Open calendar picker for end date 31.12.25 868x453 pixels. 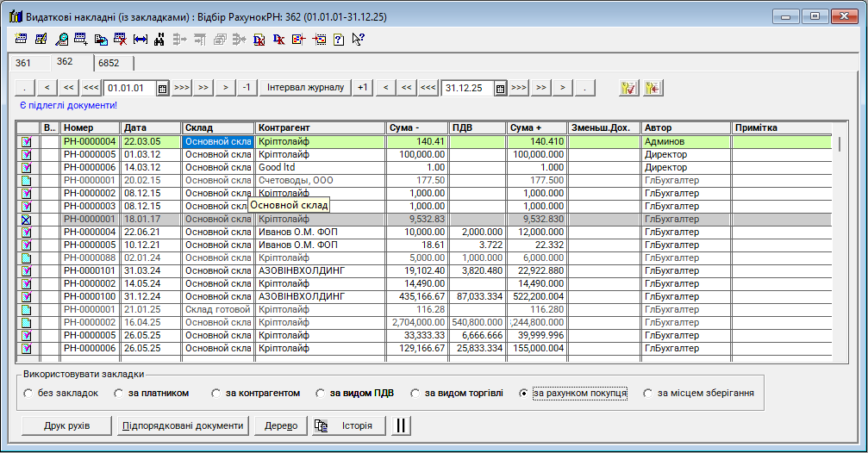[499, 88]
